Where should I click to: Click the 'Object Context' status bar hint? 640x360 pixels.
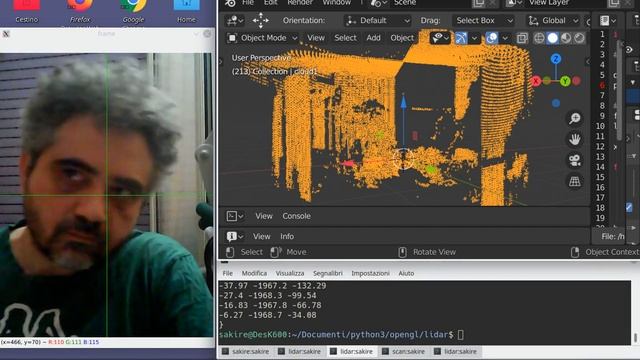(x=612, y=252)
